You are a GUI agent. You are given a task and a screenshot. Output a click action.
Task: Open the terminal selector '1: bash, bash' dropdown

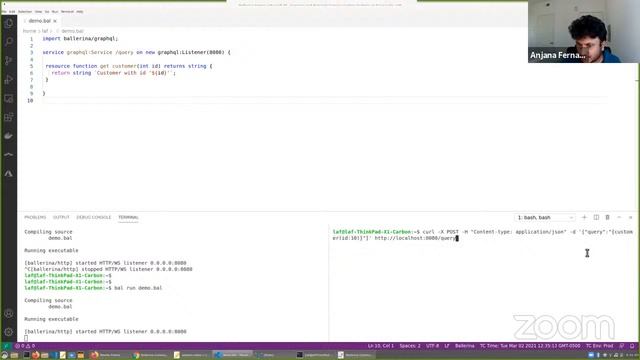point(545,218)
